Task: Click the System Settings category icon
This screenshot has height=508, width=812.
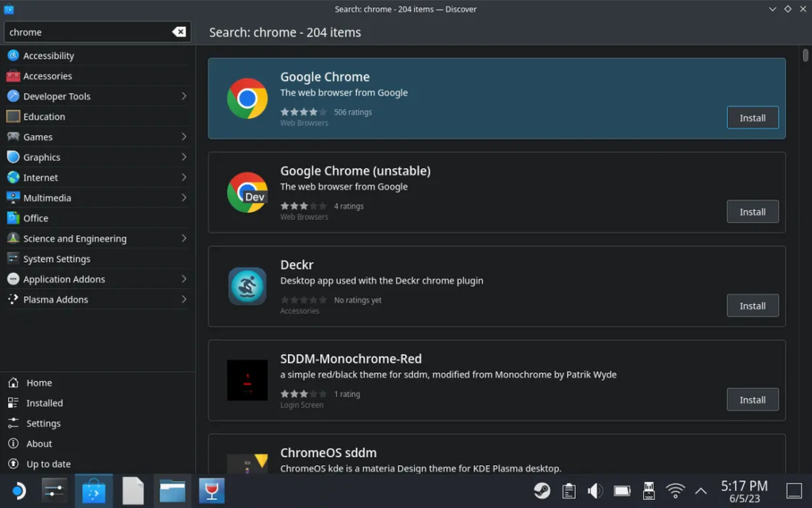Action: pos(13,258)
